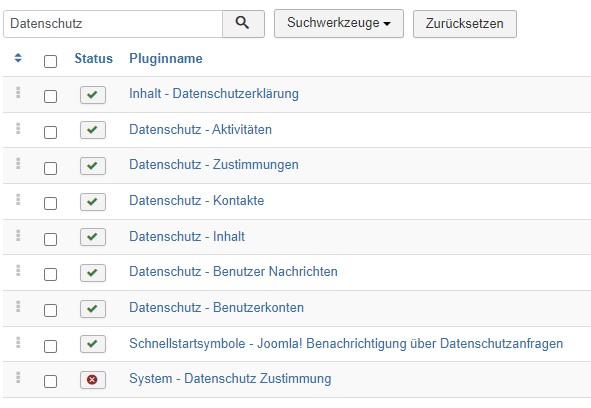Toggle the green status check for Datenschutz - Aktivitäten
591x408 pixels.
[93, 130]
